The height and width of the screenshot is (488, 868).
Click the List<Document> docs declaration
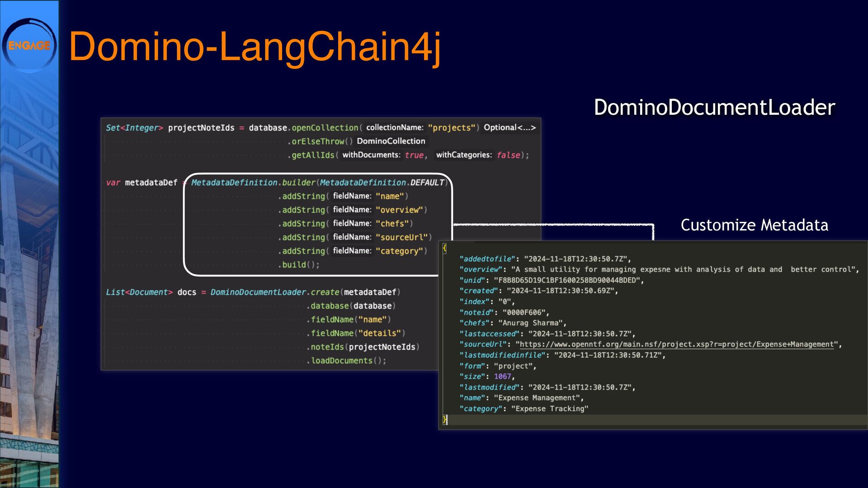coord(151,292)
